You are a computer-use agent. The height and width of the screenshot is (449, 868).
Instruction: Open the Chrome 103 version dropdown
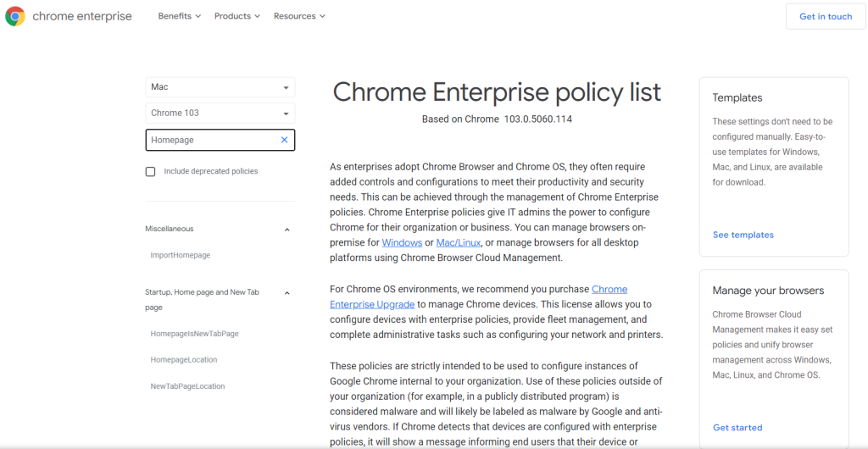tap(220, 114)
